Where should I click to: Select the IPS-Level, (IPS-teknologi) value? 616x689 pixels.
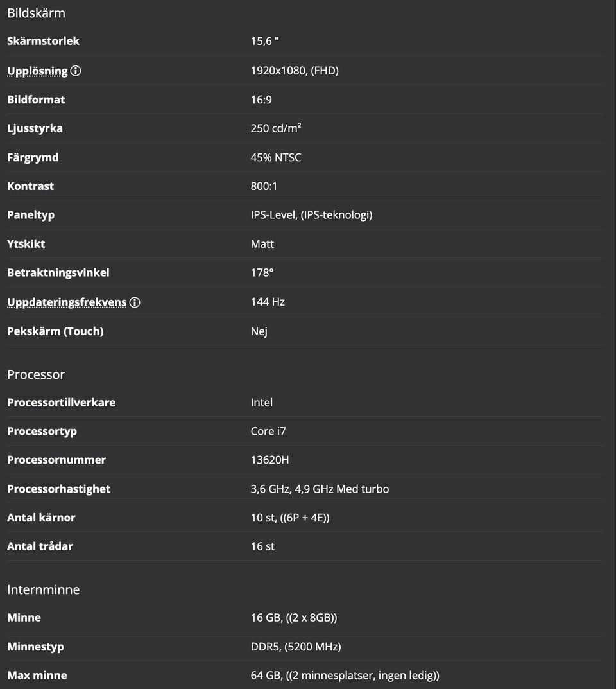(311, 215)
